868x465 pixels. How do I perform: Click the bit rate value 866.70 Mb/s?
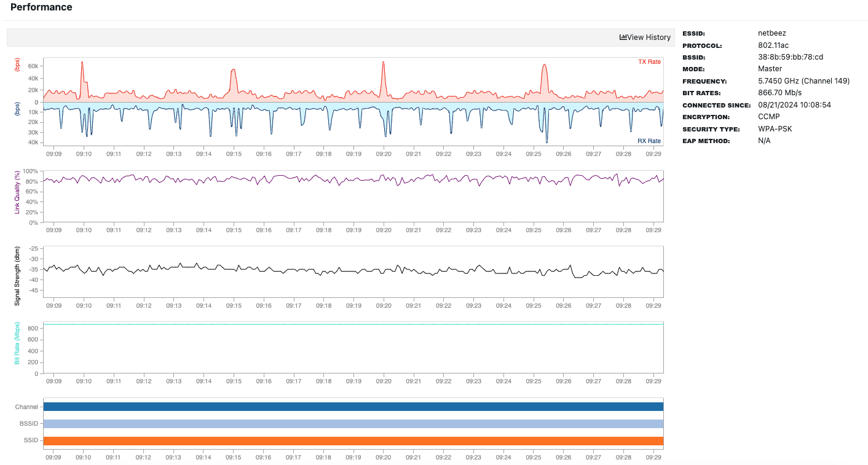coord(779,93)
